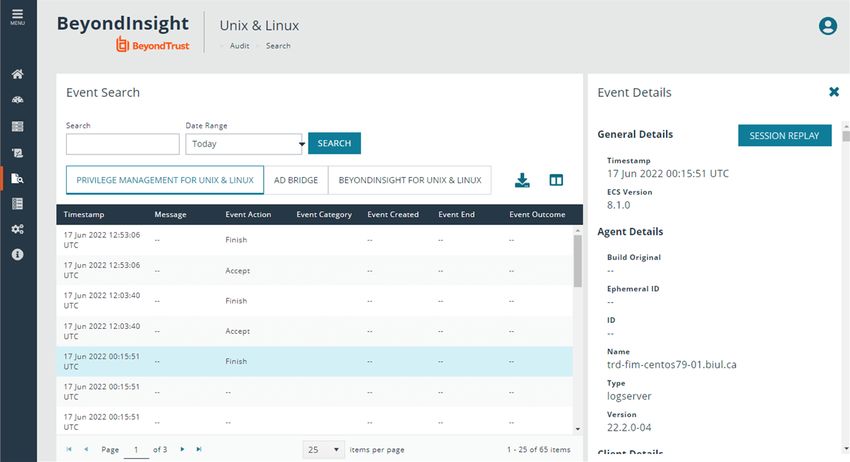This screenshot has width=850, height=462.
Task: Select Privilege Management for Unix & Linux tab
Action: tap(165, 180)
